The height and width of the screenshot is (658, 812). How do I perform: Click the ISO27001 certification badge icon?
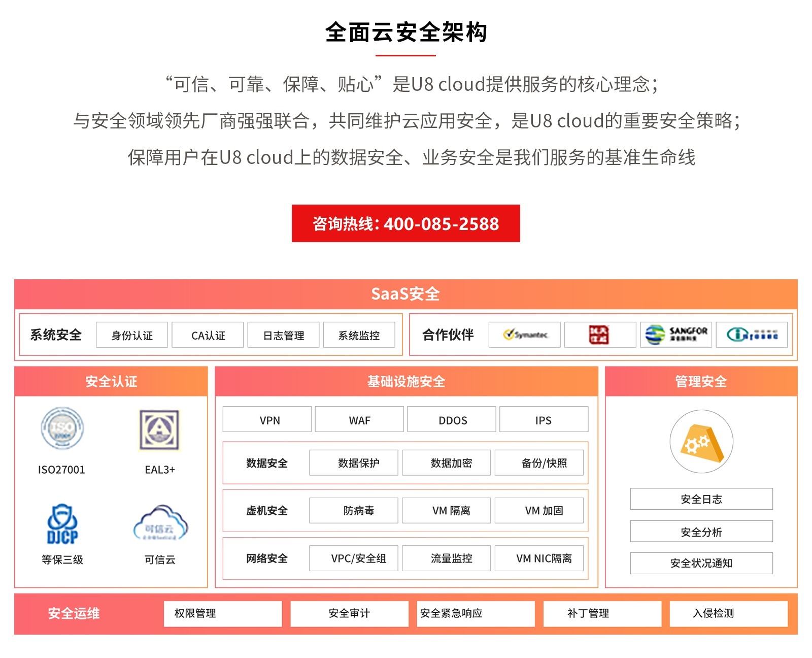[62, 429]
